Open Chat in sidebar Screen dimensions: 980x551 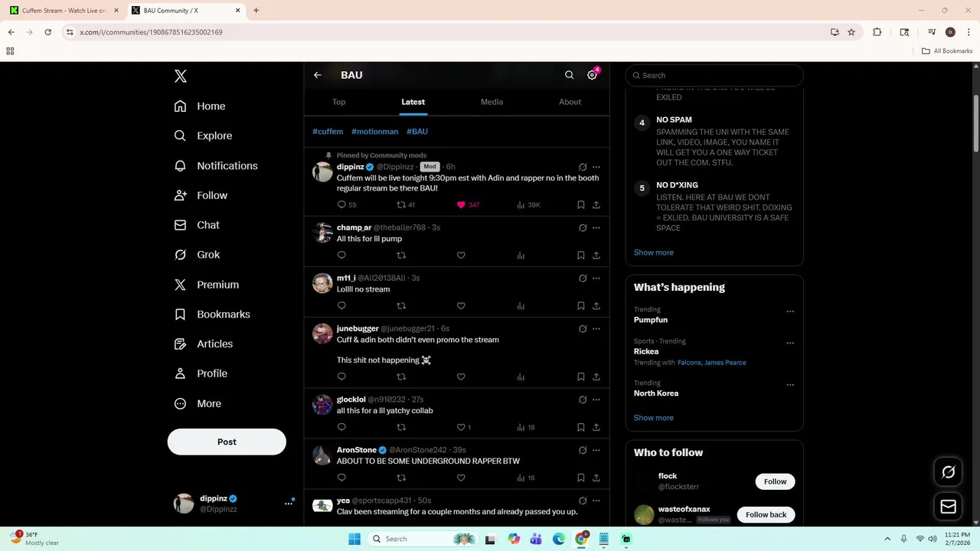click(197, 225)
